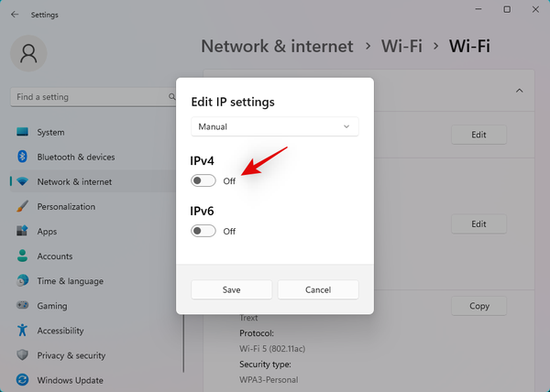Click Cancel in Edit IP settings dialog

coord(318,289)
